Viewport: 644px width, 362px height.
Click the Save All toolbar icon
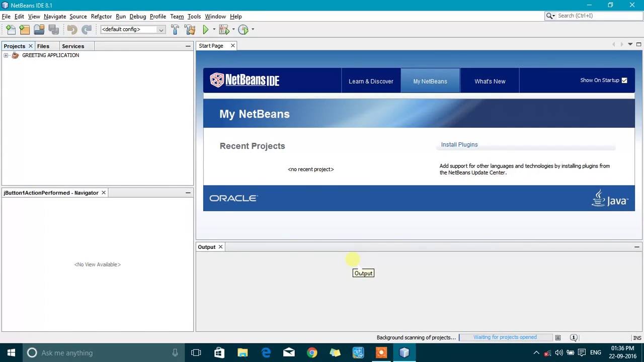pos(53,30)
